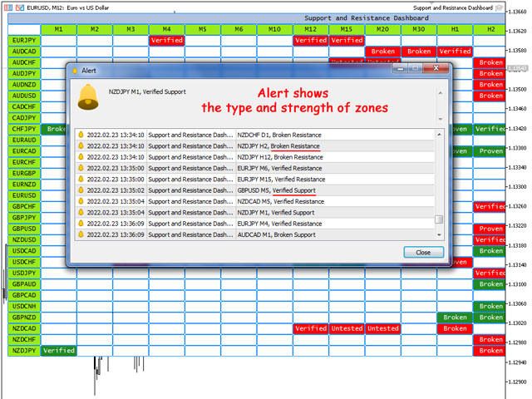This screenshot has width=532, height=399.
Task: Click the Untested cell for NZDCAD under M20
Action: (382, 328)
